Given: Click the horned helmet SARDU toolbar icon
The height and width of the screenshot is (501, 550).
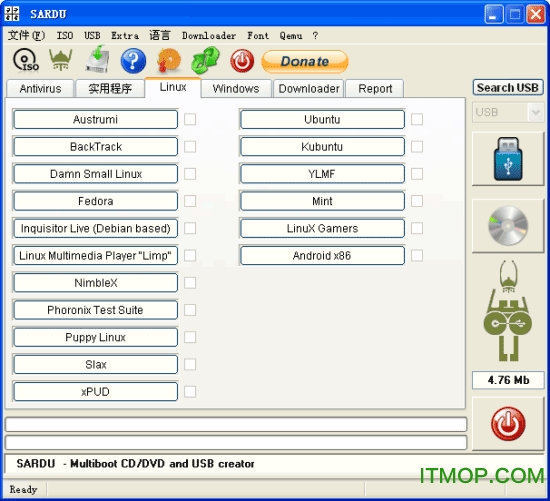Looking at the screenshot, I should [61, 60].
